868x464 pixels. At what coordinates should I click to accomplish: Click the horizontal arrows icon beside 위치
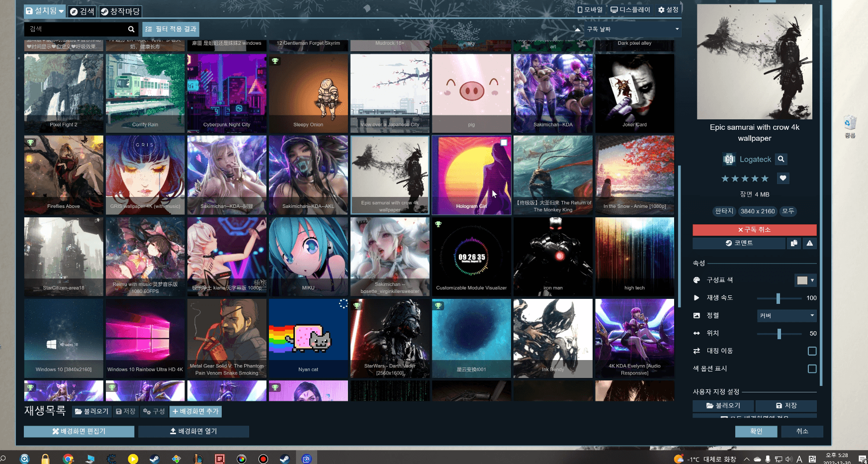point(696,333)
